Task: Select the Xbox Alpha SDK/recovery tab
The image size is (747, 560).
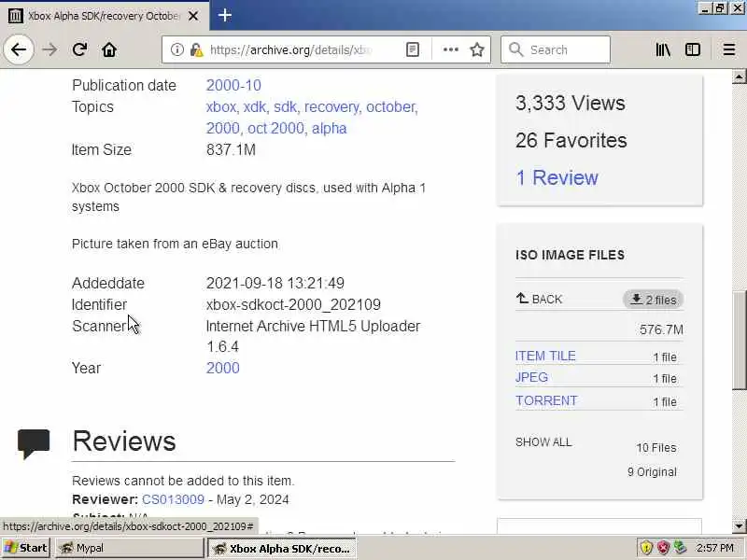Action: 105,16
